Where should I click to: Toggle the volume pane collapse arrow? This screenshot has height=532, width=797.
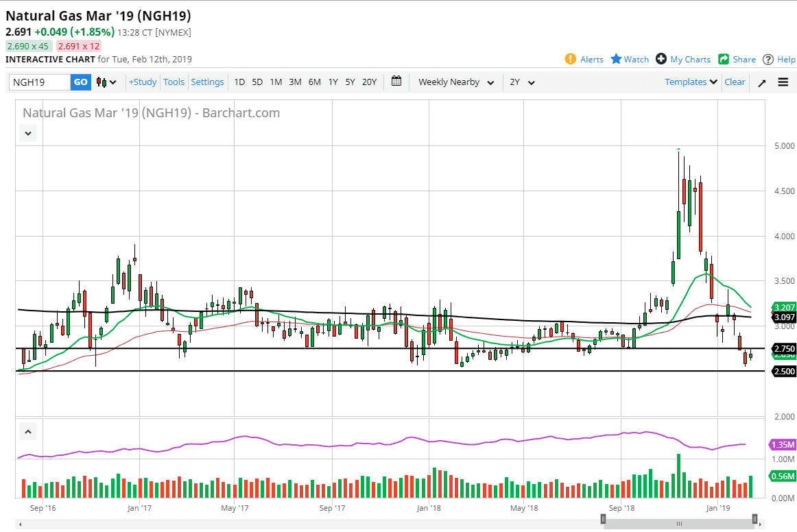click(28, 432)
